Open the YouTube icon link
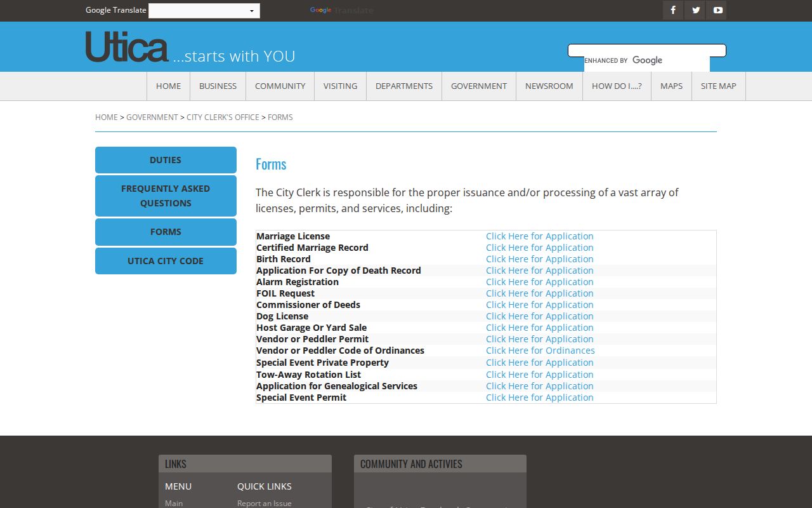This screenshot has height=508, width=812. click(x=717, y=10)
